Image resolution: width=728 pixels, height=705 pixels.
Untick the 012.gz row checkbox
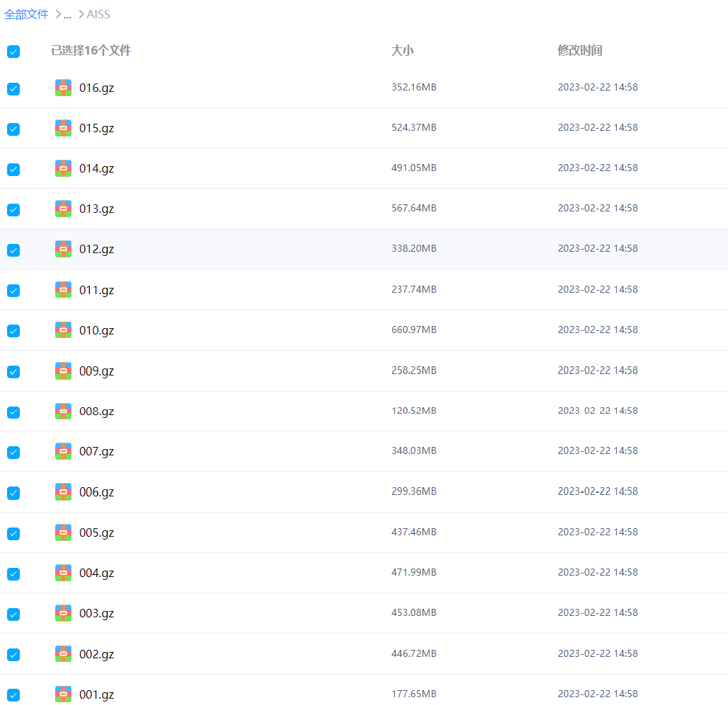pos(13,250)
